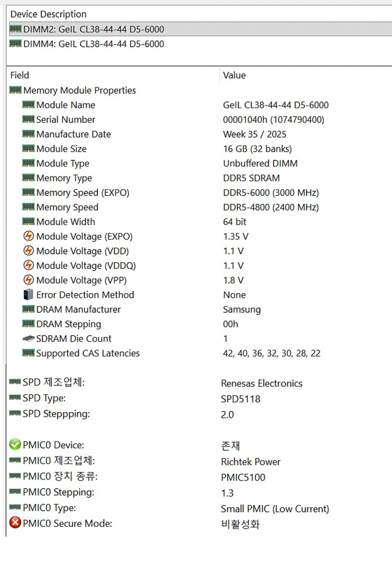Image resolution: width=392 pixels, height=563 pixels.
Task: Select the Memory Speed (EXPO) row
Action: [82, 193]
